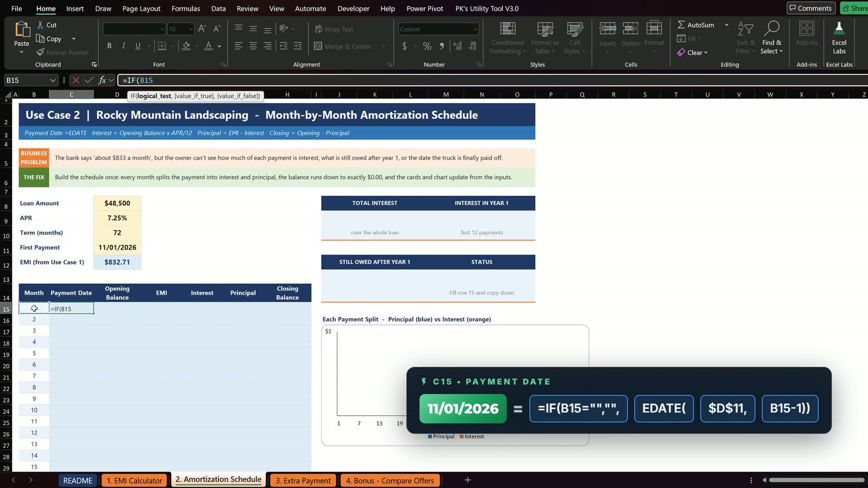Apply accounting dollar format
The height and width of the screenshot is (488, 868).
405,46
